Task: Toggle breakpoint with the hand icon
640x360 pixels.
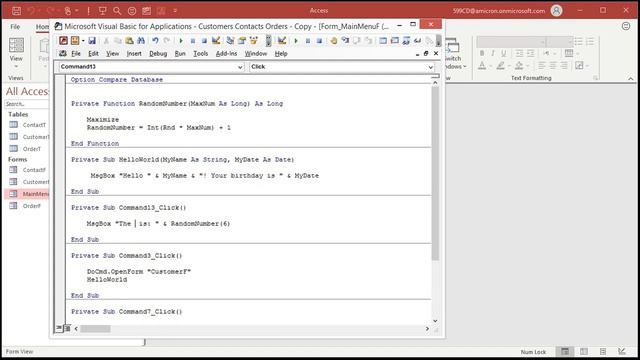Action: tap(333, 40)
